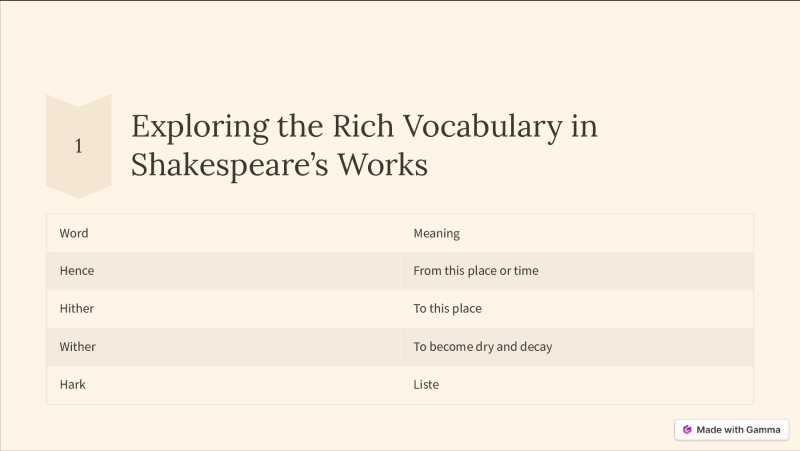
Task: Click the Wither table cell
Action: tap(223, 346)
